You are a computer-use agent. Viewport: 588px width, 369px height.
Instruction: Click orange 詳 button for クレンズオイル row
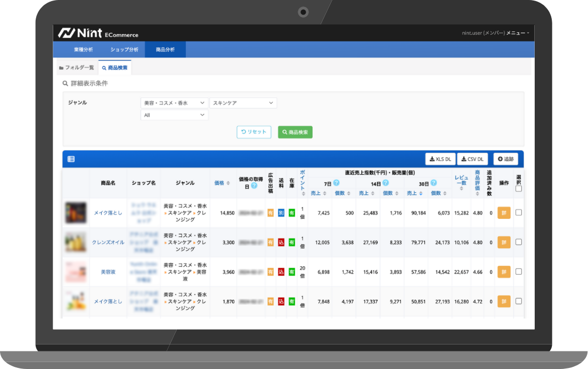pos(504,242)
